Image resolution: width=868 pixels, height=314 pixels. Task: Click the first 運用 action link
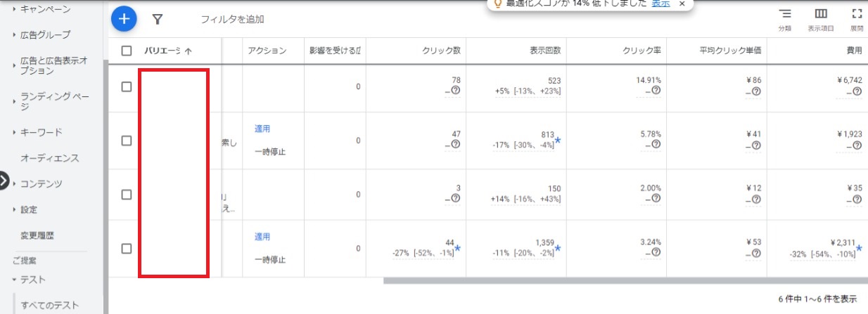point(262,129)
